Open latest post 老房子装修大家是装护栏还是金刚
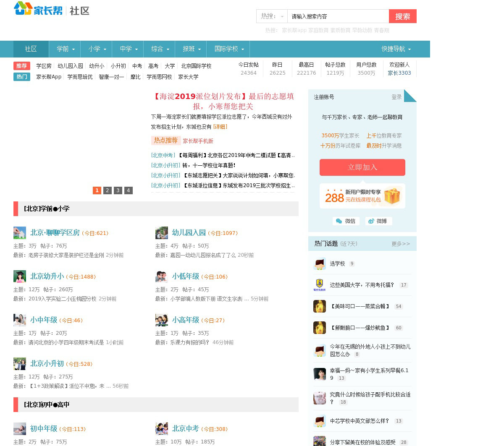This screenshot has width=504, height=446. click(x=66, y=255)
